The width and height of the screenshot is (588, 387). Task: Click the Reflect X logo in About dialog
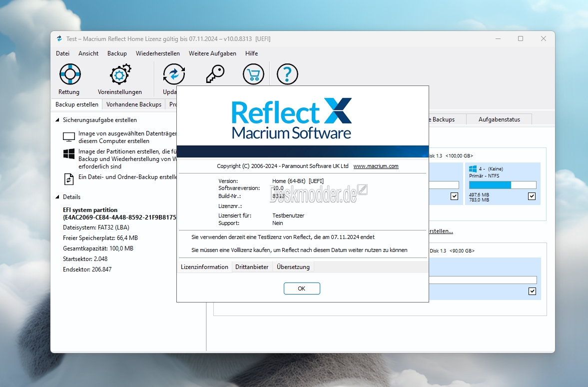coord(291,118)
